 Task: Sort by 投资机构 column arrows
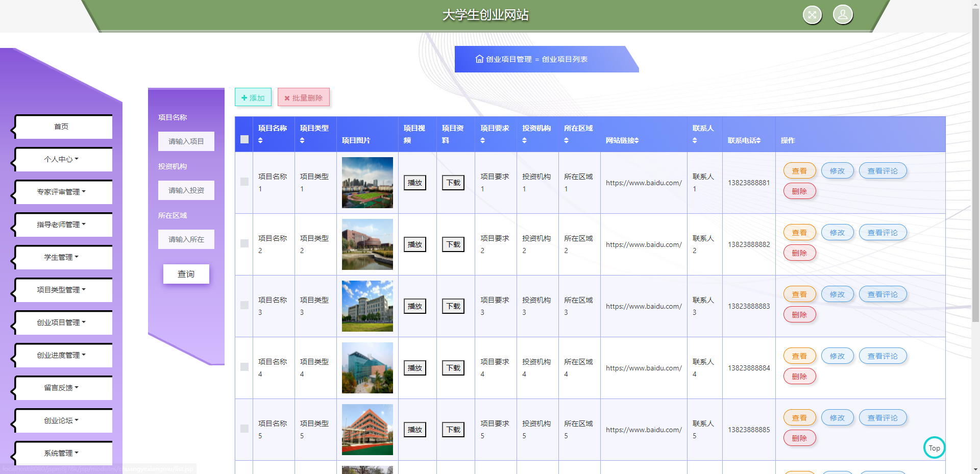pyautogui.click(x=524, y=141)
